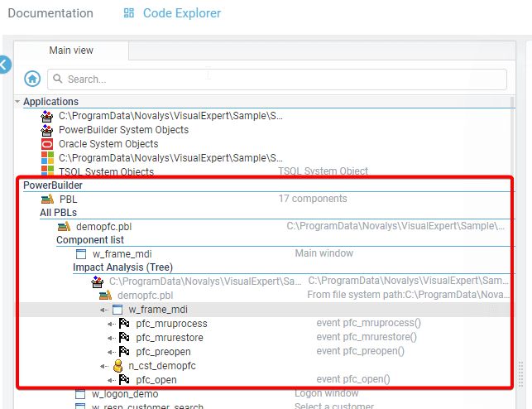Open the Code Explorer tab

pyautogui.click(x=182, y=13)
